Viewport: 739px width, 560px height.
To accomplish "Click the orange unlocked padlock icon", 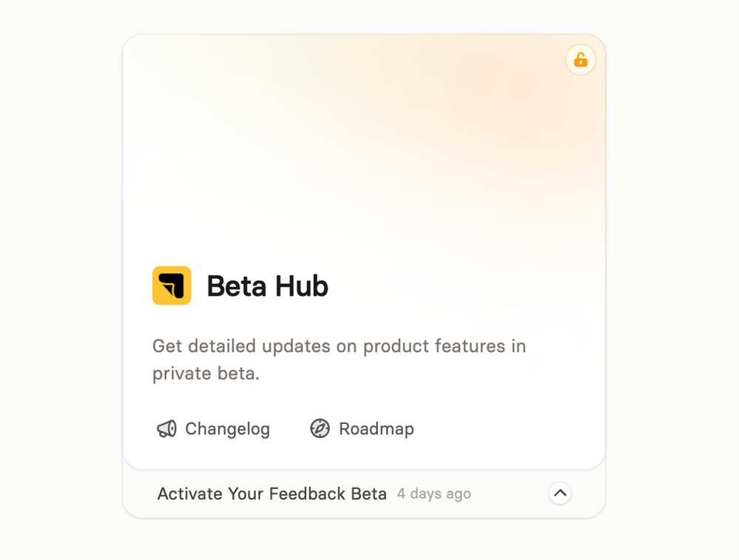I will pos(581,60).
